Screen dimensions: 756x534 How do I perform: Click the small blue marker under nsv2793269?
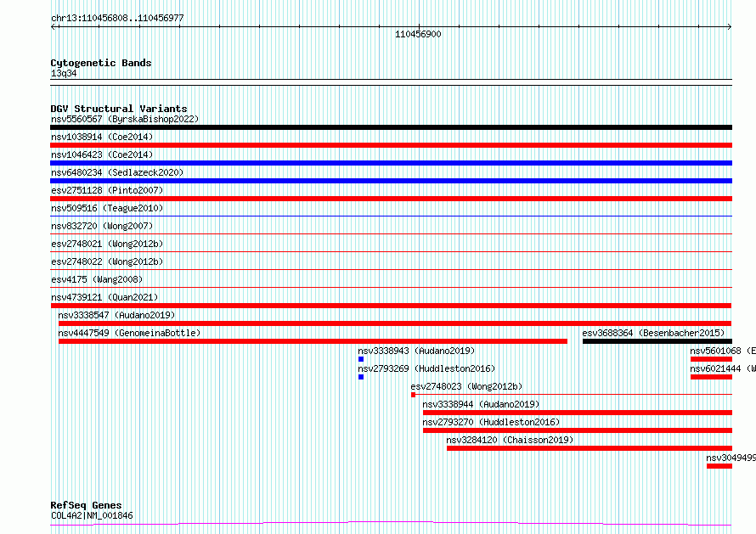click(x=361, y=378)
